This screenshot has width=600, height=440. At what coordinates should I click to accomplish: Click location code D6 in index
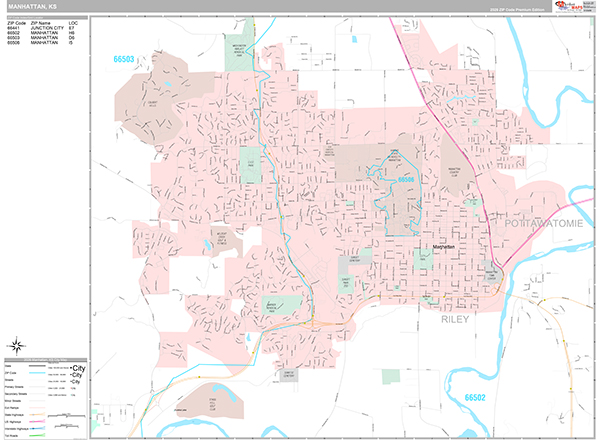coord(72,38)
